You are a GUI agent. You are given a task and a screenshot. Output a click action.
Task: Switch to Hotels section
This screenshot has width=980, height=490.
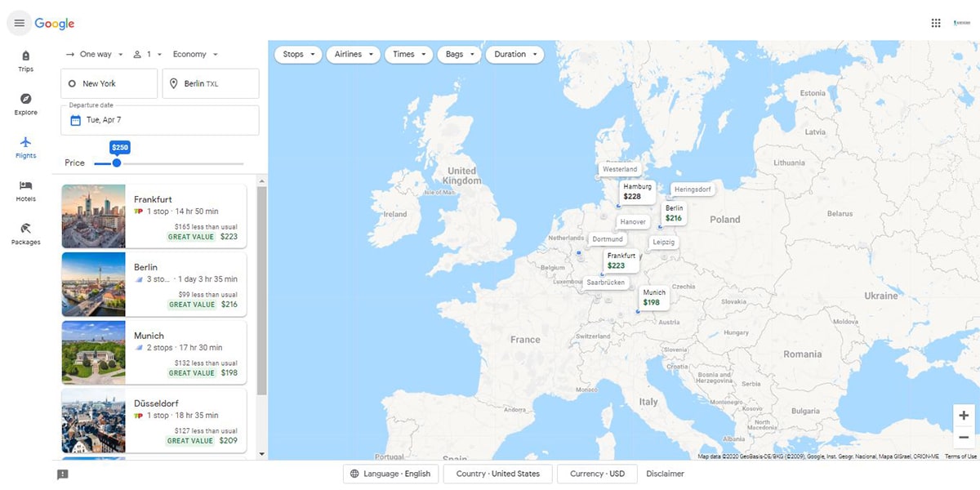tap(25, 191)
